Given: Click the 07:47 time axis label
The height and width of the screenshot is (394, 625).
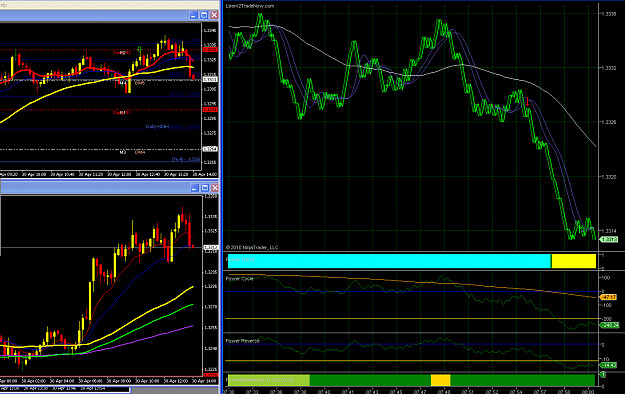Looking at the screenshot, I should pos(420,392).
